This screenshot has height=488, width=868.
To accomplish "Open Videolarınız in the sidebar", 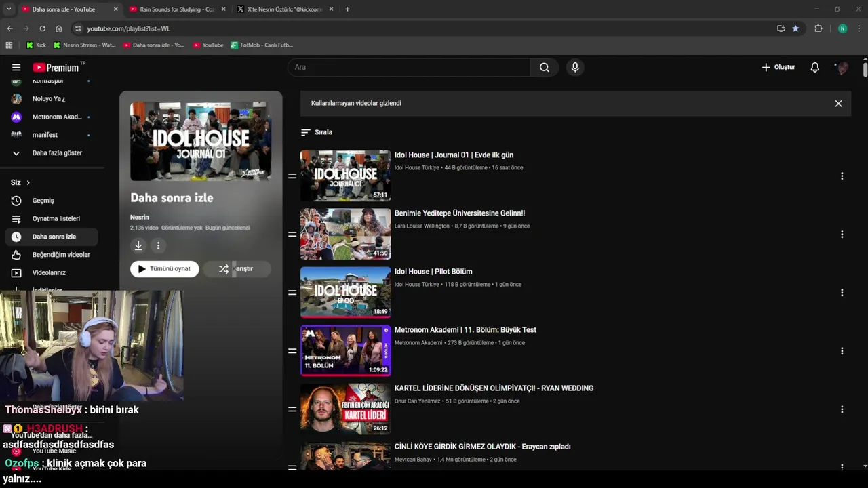I will (52, 273).
